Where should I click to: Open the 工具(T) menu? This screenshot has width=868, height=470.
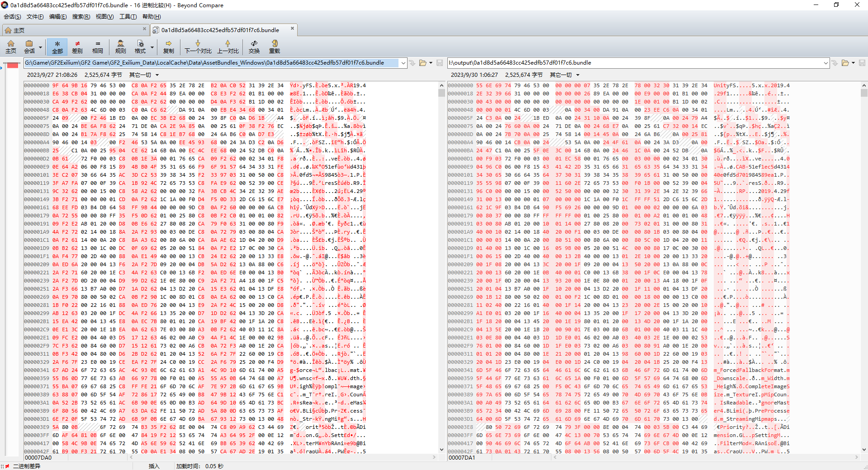click(x=128, y=17)
